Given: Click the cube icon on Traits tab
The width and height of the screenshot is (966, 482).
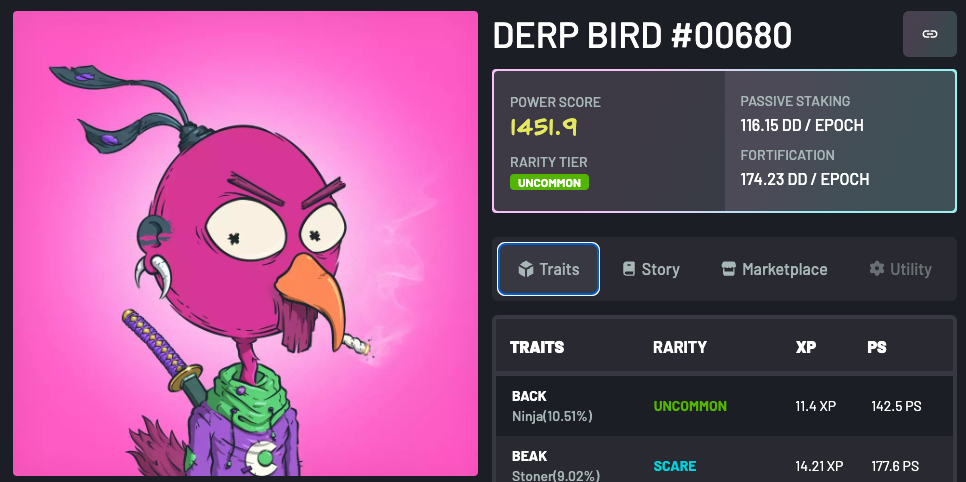Looking at the screenshot, I should click(x=526, y=269).
